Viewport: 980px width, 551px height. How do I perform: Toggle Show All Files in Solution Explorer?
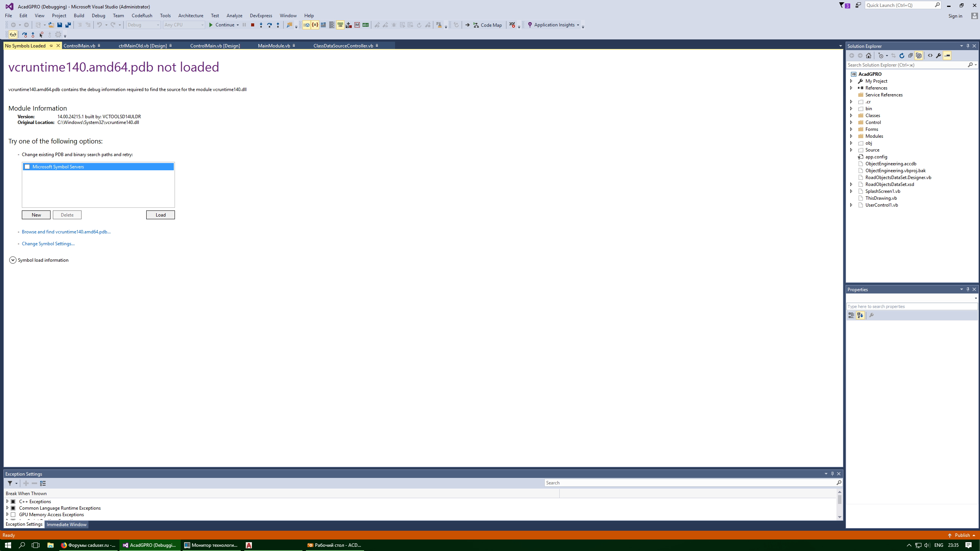(919, 55)
